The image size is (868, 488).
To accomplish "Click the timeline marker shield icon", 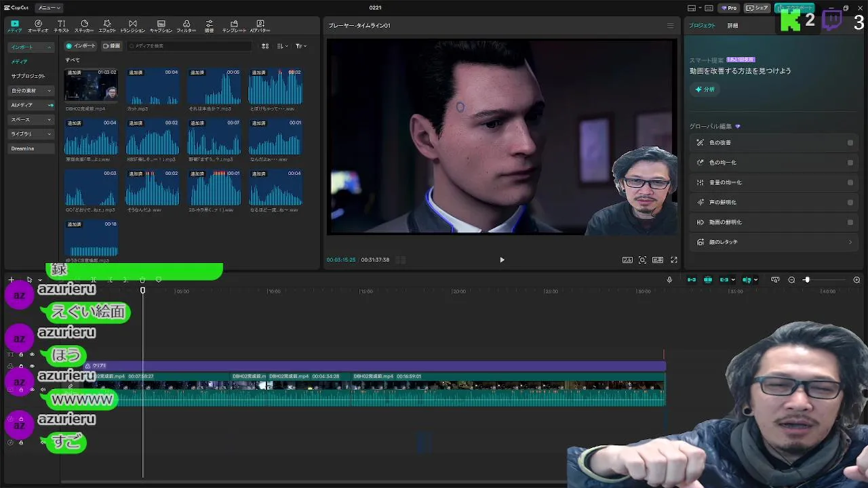I will pyautogui.click(x=159, y=279).
